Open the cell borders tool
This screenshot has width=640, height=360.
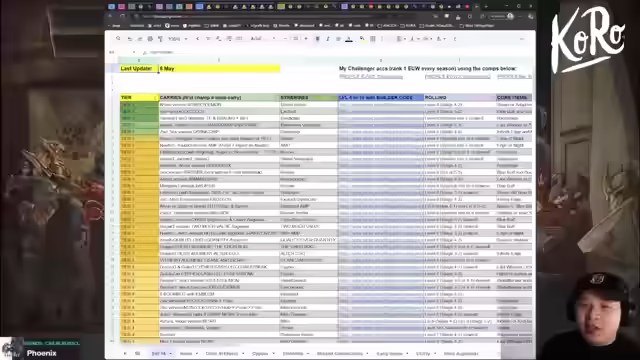tap(372, 39)
